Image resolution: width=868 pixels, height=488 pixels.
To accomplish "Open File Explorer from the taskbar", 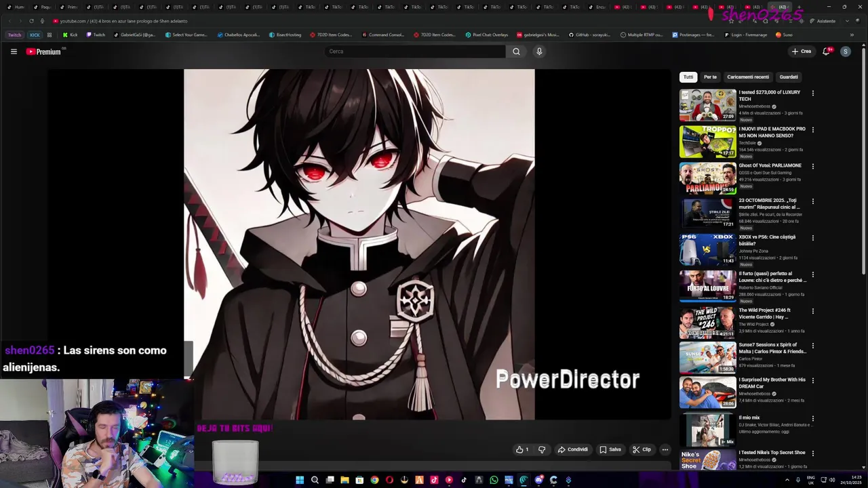I will pyautogui.click(x=344, y=480).
